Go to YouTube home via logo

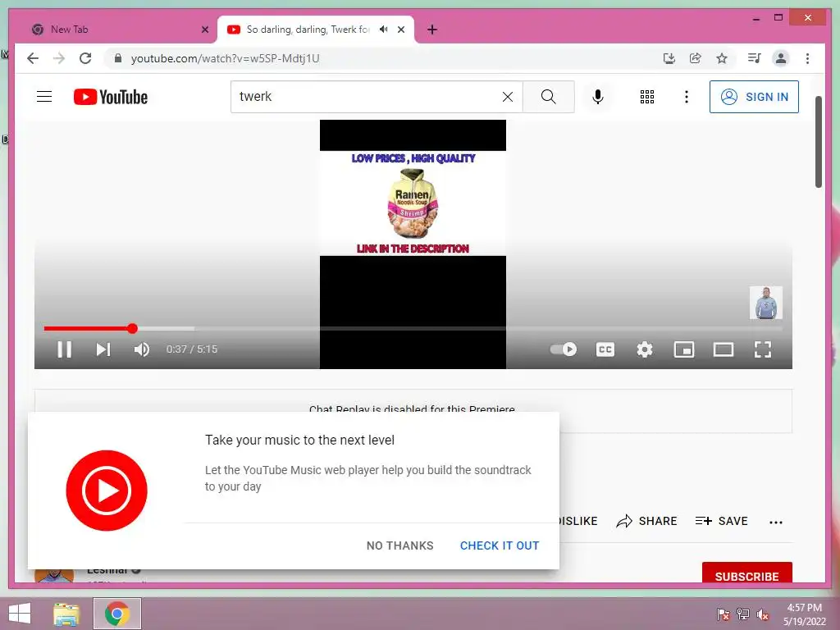111,97
